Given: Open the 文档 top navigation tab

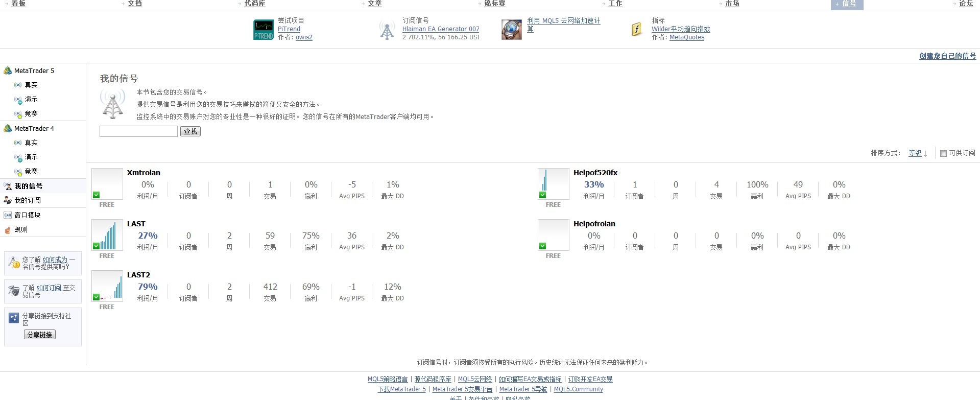Looking at the screenshot, I should [135, 4].
